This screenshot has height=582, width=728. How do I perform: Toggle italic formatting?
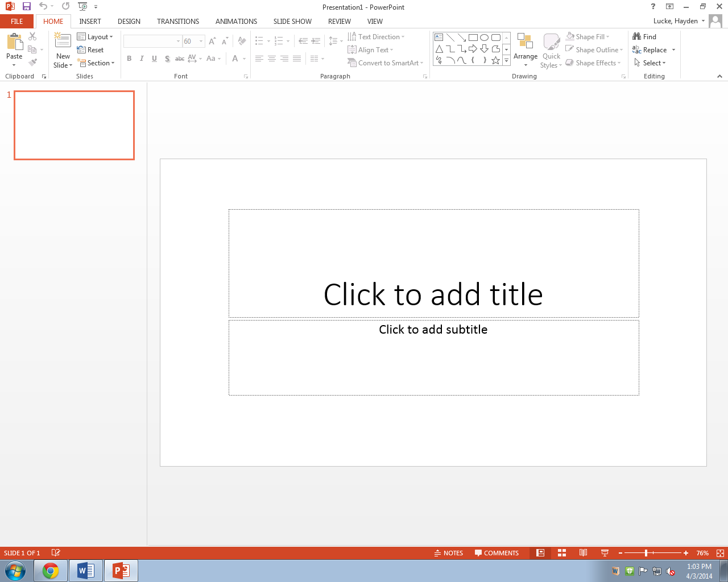(142, 59)
